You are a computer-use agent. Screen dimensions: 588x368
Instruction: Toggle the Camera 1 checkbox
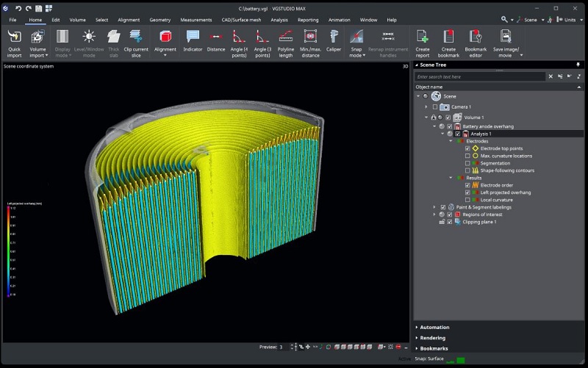pos(435,107)
